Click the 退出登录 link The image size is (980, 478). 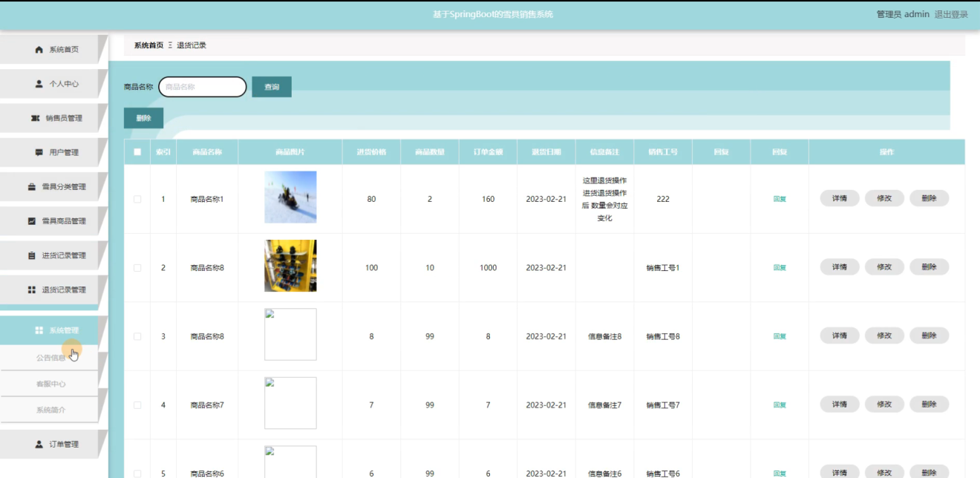pyautogui.click(x=951, y=14)
